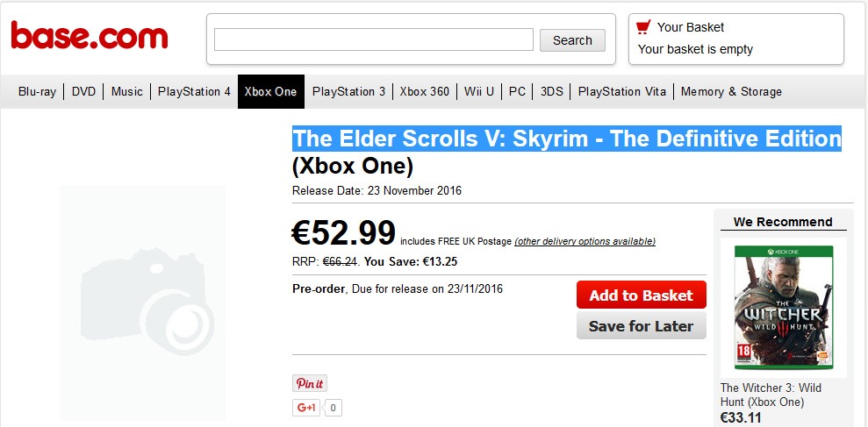The width and height of the screenshot is (868, 427).
Task: Click the camera placeholder product image
Action: 142,302
